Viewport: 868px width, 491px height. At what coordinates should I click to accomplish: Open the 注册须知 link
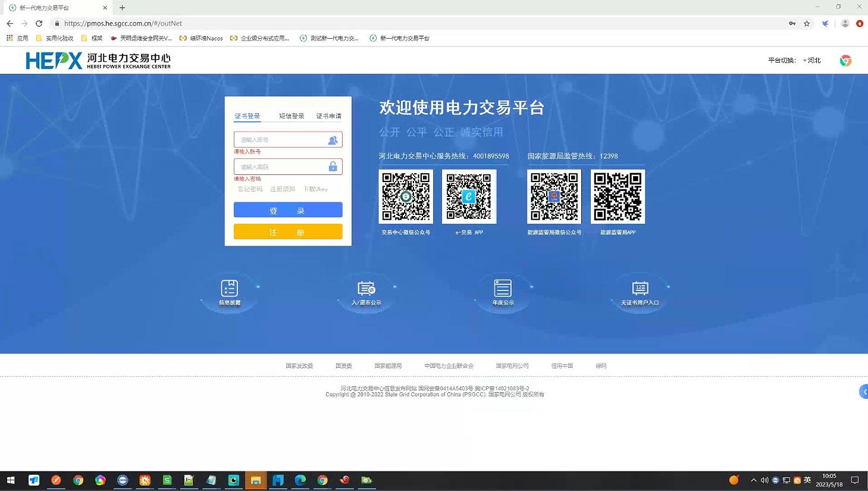point(283,189)
